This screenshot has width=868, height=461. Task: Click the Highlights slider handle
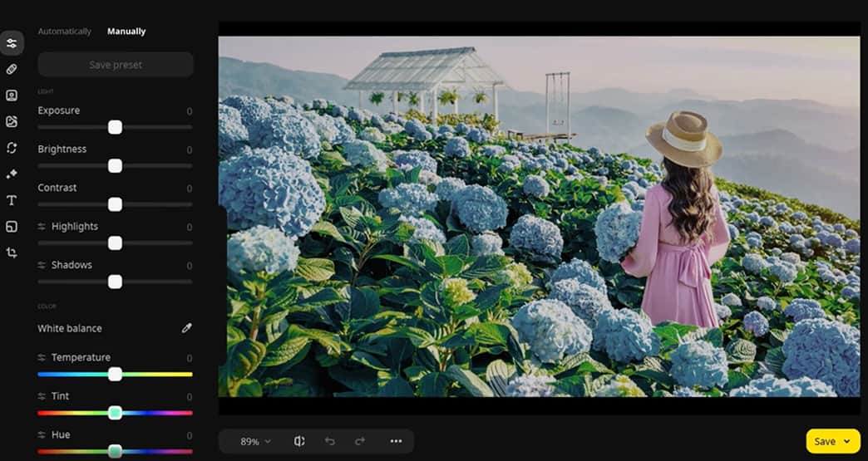click(115, 243)
